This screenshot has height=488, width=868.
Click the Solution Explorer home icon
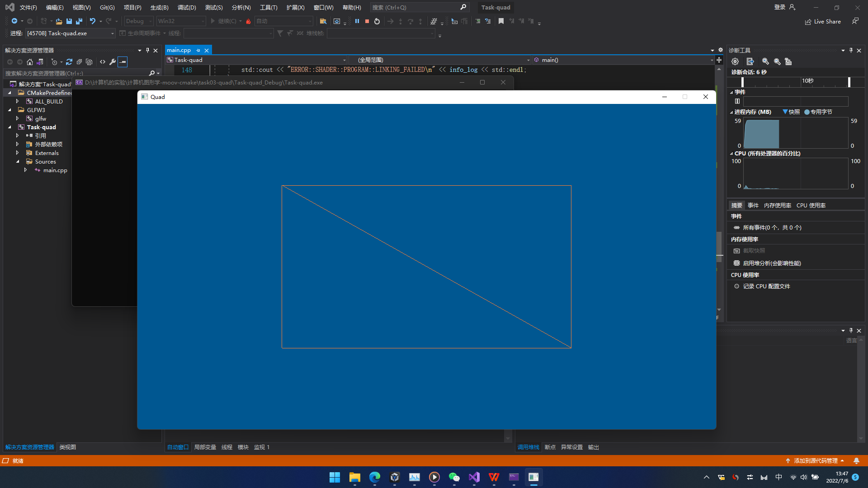[30, 62]
